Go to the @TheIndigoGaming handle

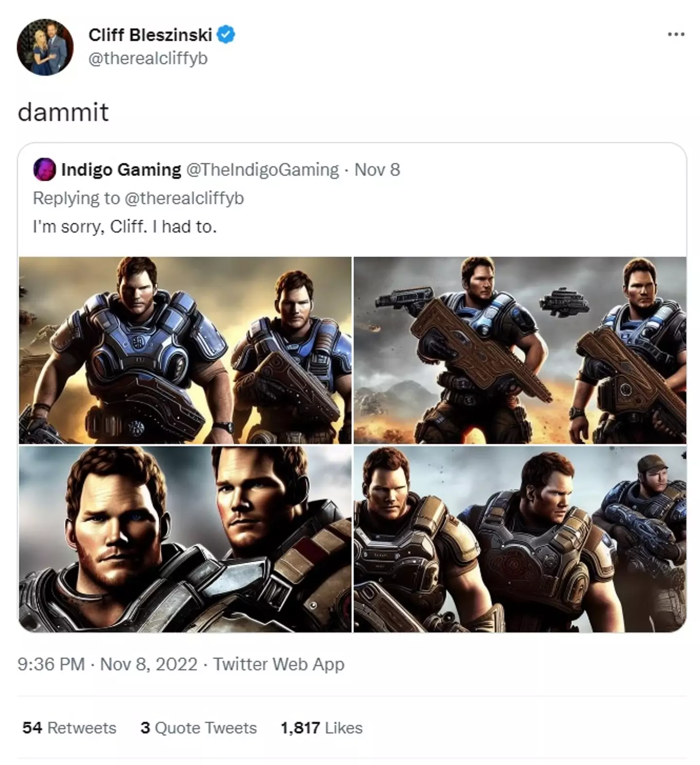(x=262, y=170)
